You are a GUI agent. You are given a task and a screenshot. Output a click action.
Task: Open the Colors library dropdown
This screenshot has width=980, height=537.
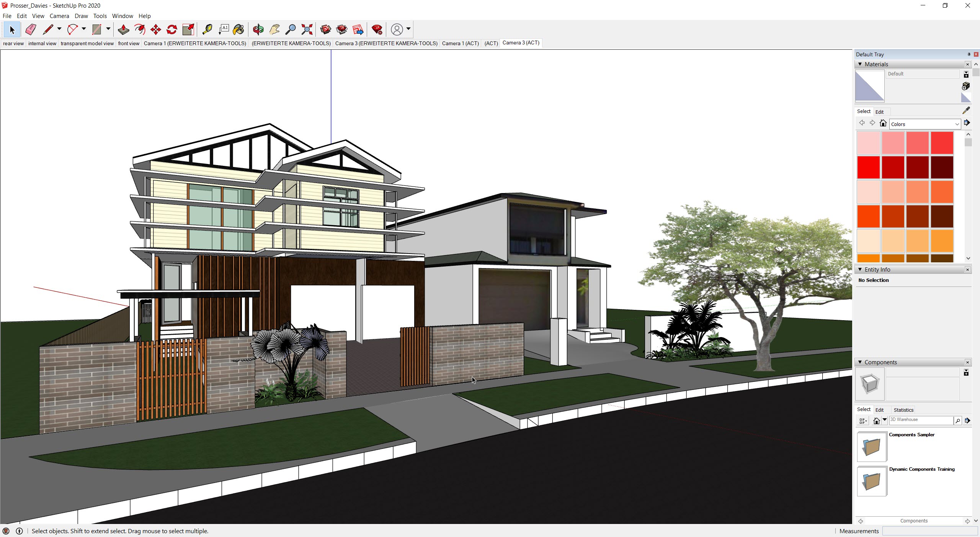coord(925,124)
